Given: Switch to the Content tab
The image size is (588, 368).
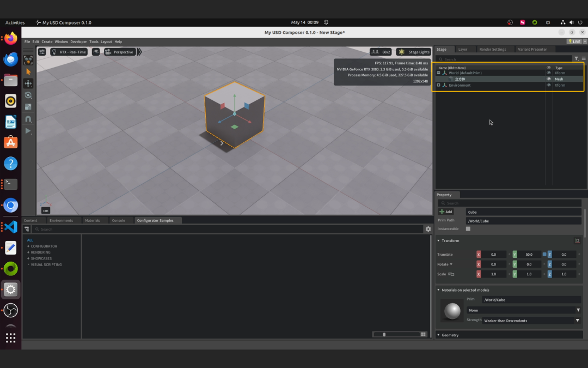Looking at the screenshot, I should (x=30, y=220).
